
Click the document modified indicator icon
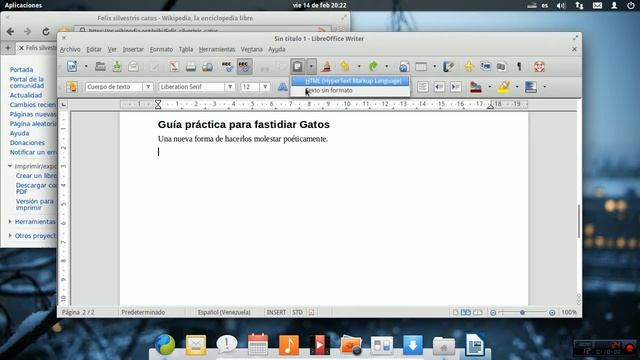tap(311, 312)
